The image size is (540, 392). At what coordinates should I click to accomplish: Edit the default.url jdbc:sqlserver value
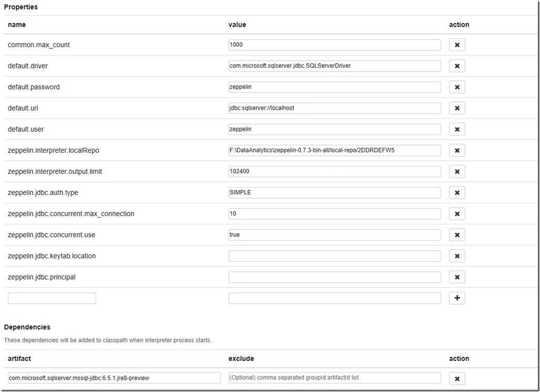click(335, 108)
